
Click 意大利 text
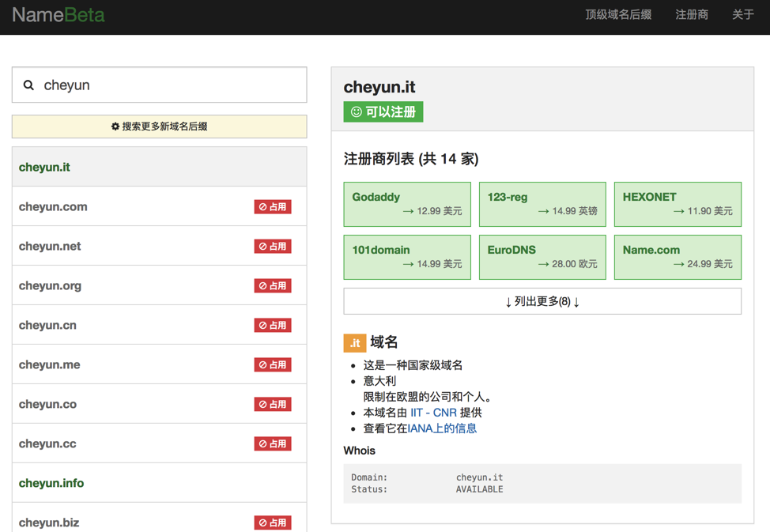(x=379, y=381)
